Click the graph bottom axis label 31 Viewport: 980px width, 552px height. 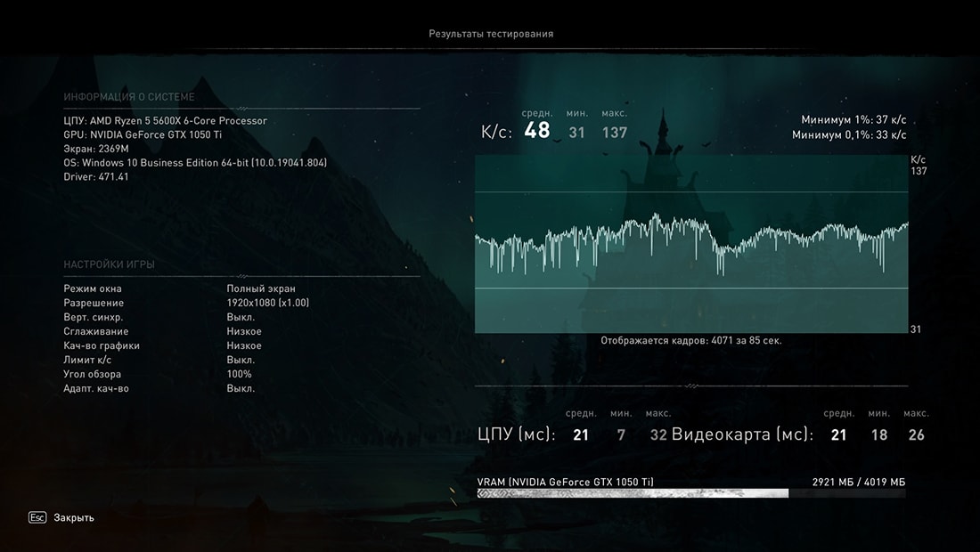916,329
